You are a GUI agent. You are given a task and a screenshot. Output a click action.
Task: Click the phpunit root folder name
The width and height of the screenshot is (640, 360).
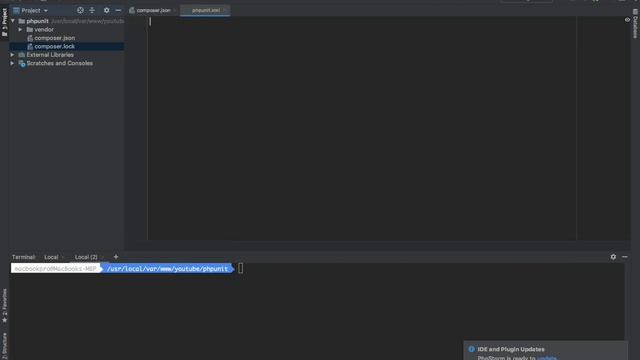37,21
